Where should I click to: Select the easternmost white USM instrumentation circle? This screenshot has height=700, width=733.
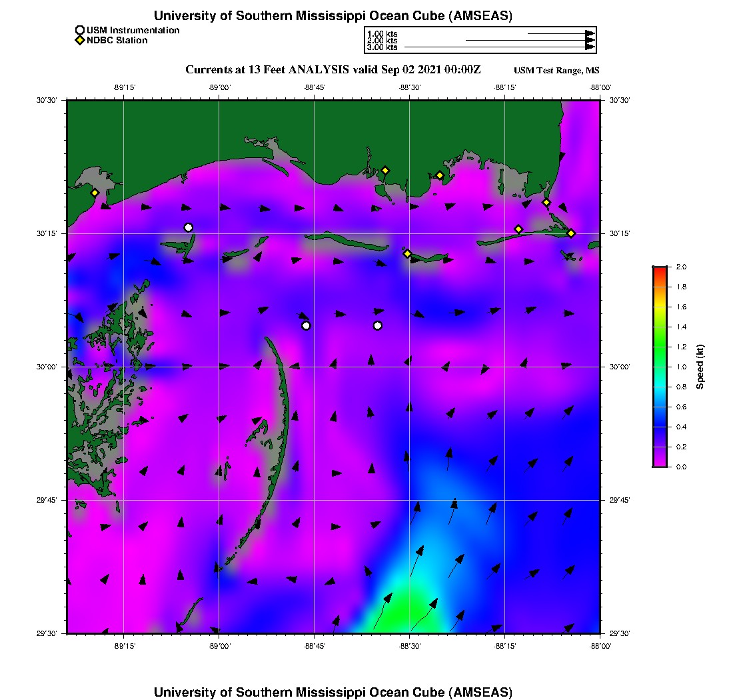click(378, 325)
